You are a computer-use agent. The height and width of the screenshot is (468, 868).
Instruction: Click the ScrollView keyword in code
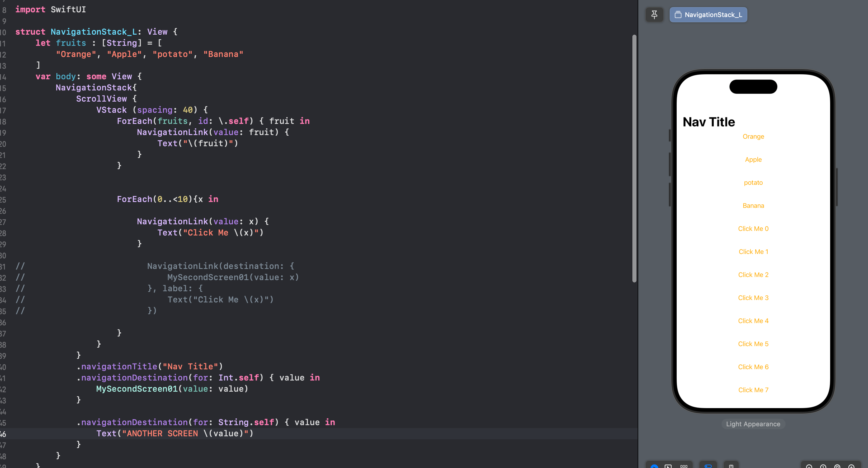point(102,99)
